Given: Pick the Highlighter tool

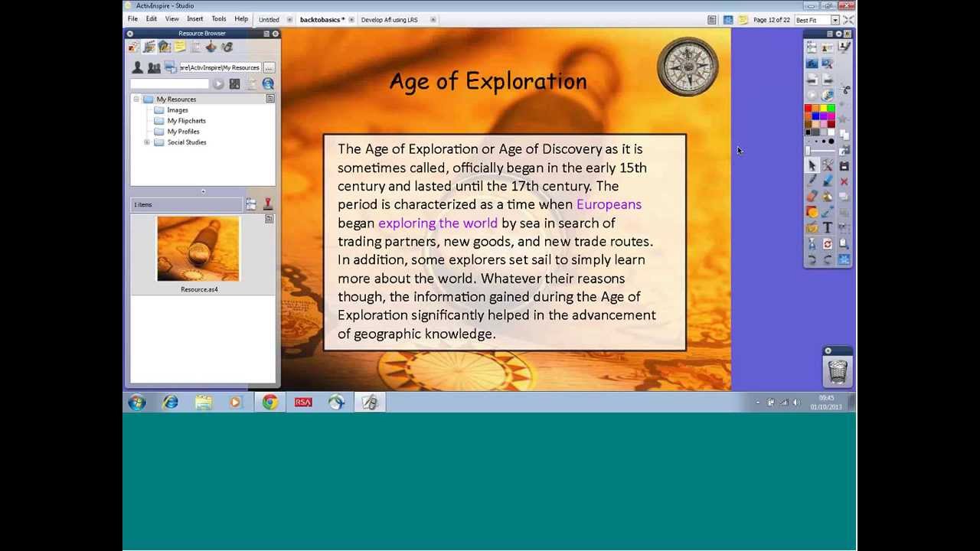Looking at the screenshot, I should click(x=828, y=180).
